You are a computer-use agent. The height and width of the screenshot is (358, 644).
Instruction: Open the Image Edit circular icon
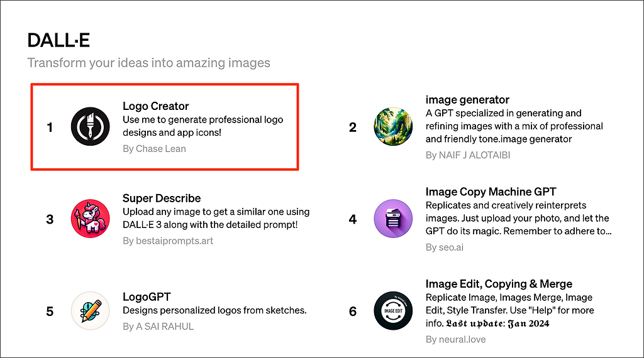click(393, 311)
